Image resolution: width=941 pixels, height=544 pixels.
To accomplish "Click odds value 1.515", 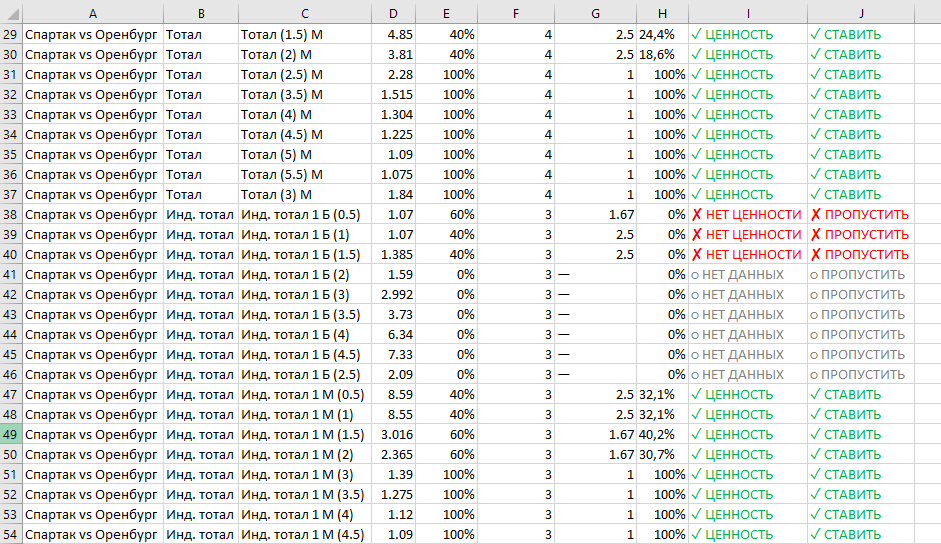I will (x=397, y=94).
